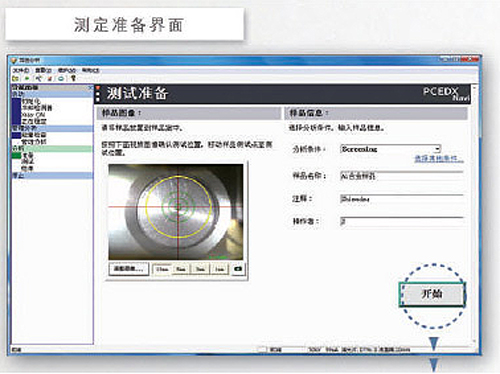Click the blue link under the Screening dropdown
Image resolution: width=500 pixels, height=374 pixels.
pos(438,159)
